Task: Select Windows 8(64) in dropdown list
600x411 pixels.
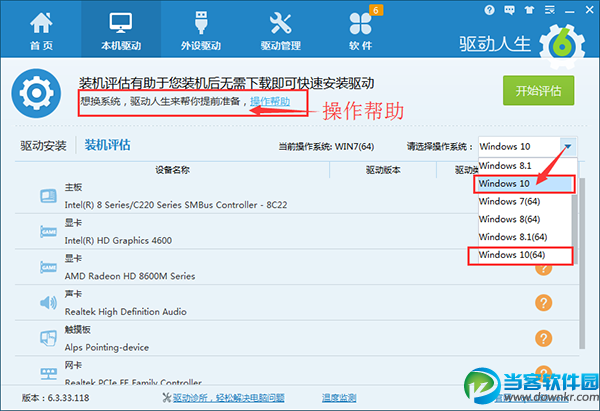Action: pos(525,219)
